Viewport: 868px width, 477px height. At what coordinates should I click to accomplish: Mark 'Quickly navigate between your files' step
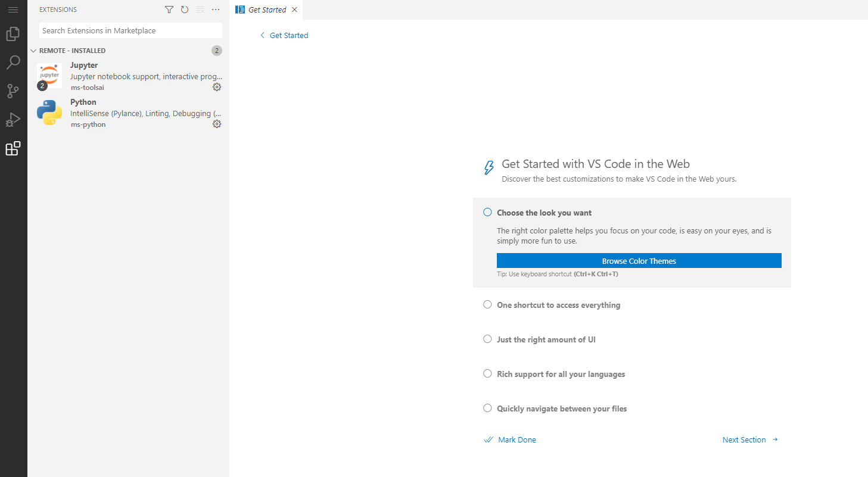click(x=487, y=408)
